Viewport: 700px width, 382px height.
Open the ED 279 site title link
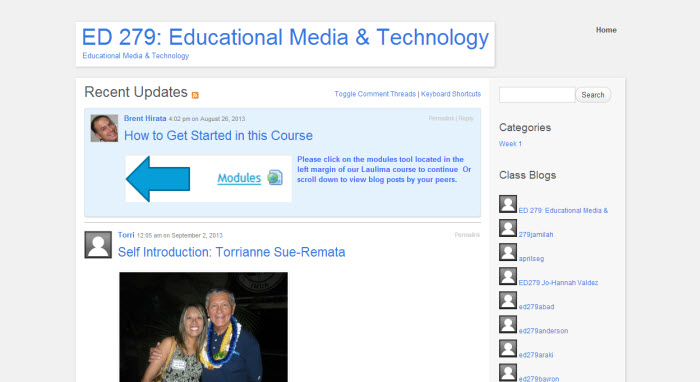[285, 37]
